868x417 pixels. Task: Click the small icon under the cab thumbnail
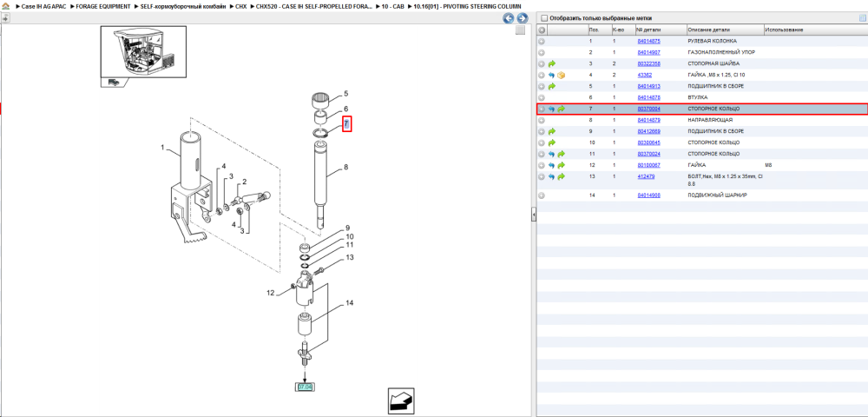[114, 82]
